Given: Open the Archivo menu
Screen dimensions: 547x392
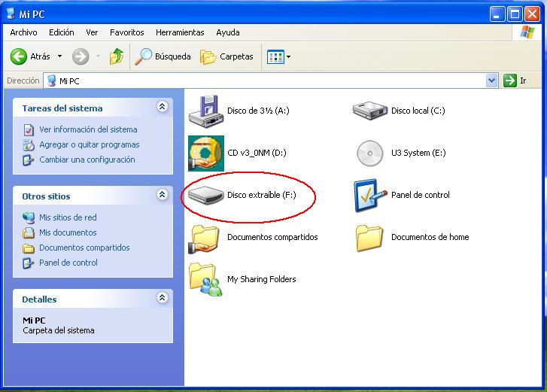Looking at the screenshot, I should coord(23,32).
